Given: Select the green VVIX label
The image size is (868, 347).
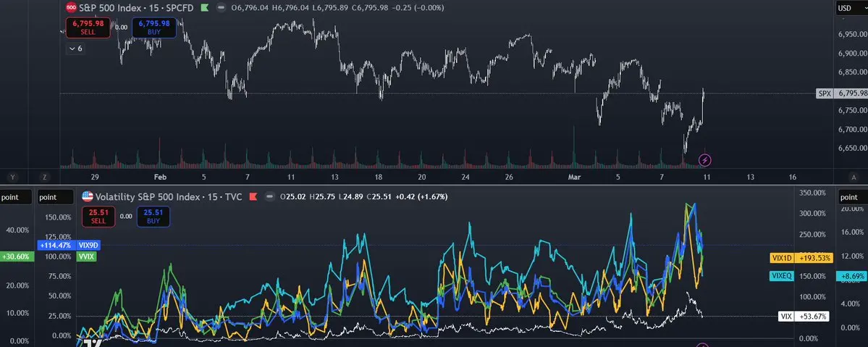Looking at the screenshot, I should (x=87, y=256).
